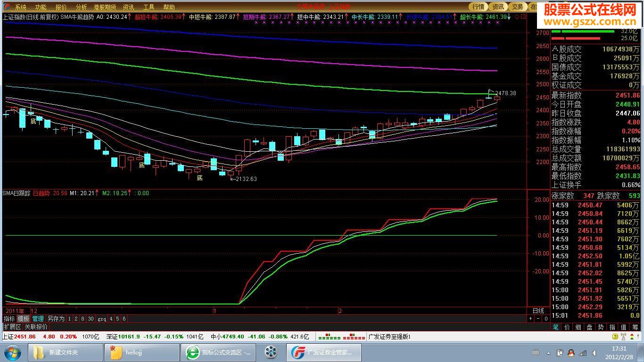Open the 扩展区 tab
Screen dimensions: 644x362
click(x=12, y=327)
